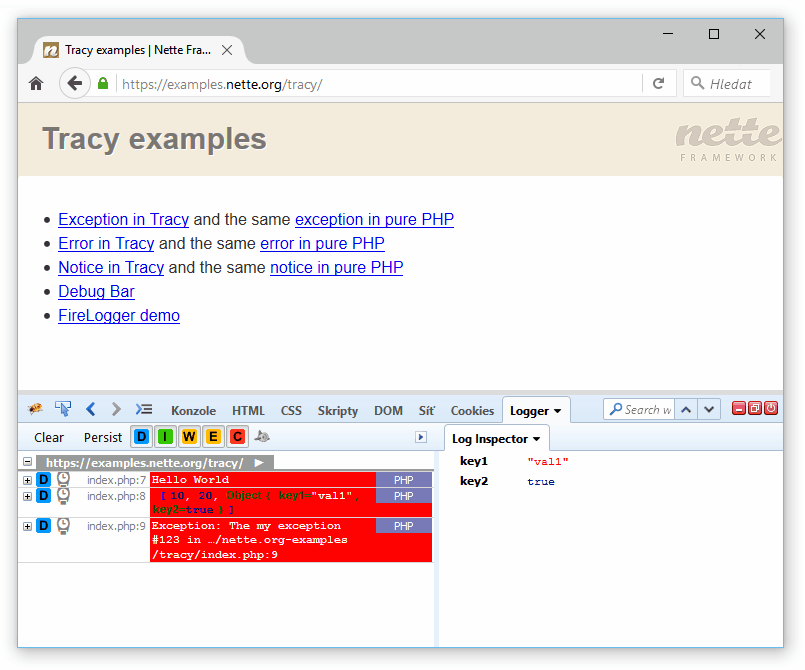Click the browser home icon
Viewport: 805px width, 670px height.
(36, 84)
